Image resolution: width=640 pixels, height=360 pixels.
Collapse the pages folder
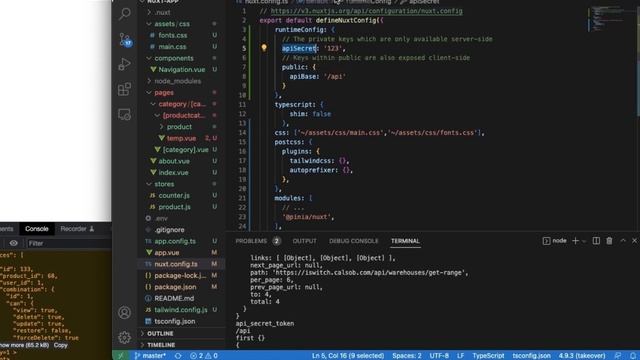[x=164, y=93]
